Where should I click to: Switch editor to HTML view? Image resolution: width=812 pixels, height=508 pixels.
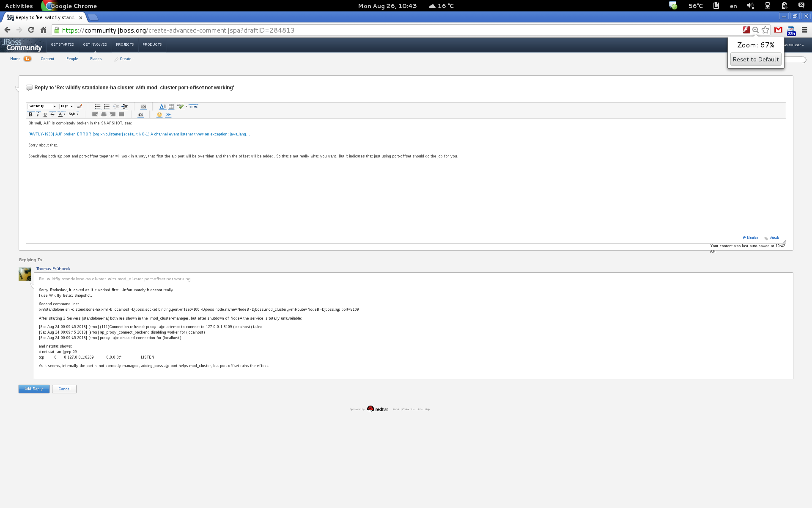coord(194,107)
